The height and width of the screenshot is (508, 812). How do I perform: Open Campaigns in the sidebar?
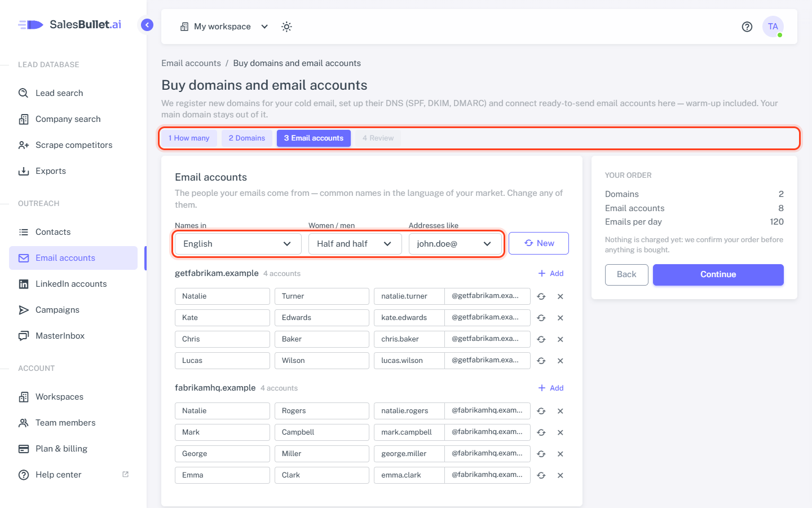pos(73,310)
